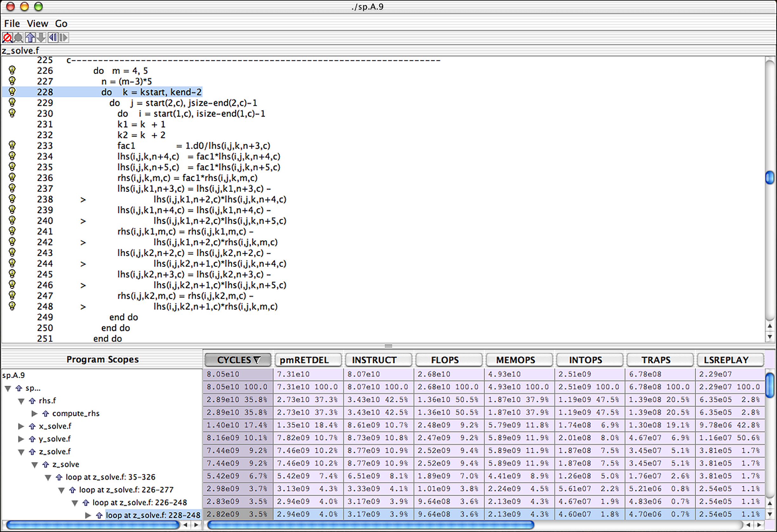The image size is (777, 532).
Task: Sort by the MEMOPS column header
Action: pos(515,360)
